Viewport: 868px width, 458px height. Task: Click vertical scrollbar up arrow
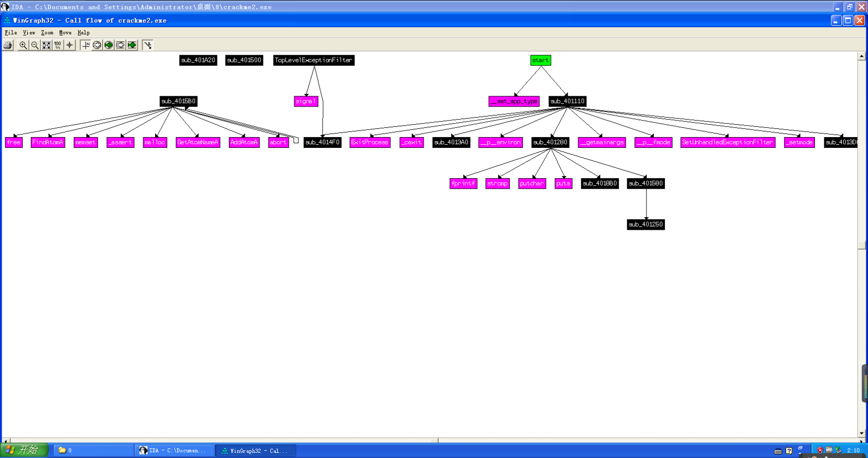click(862, 56)
